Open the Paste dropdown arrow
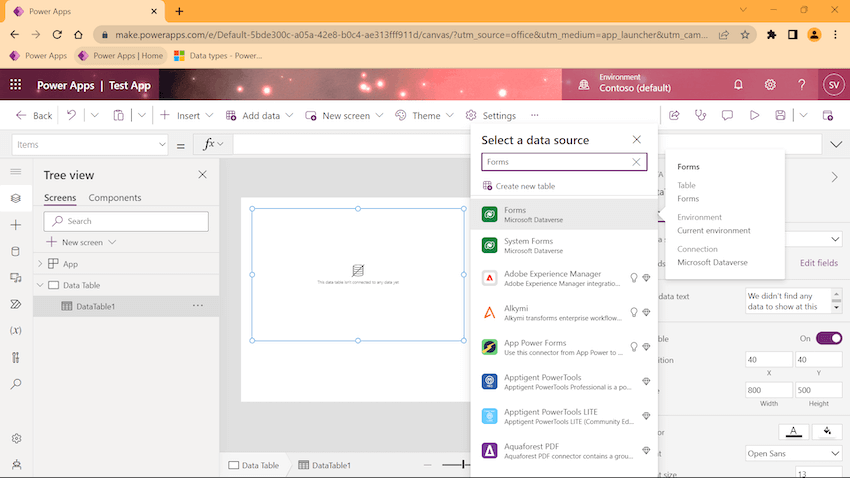The image size is (850, 478). pos(141,115)
